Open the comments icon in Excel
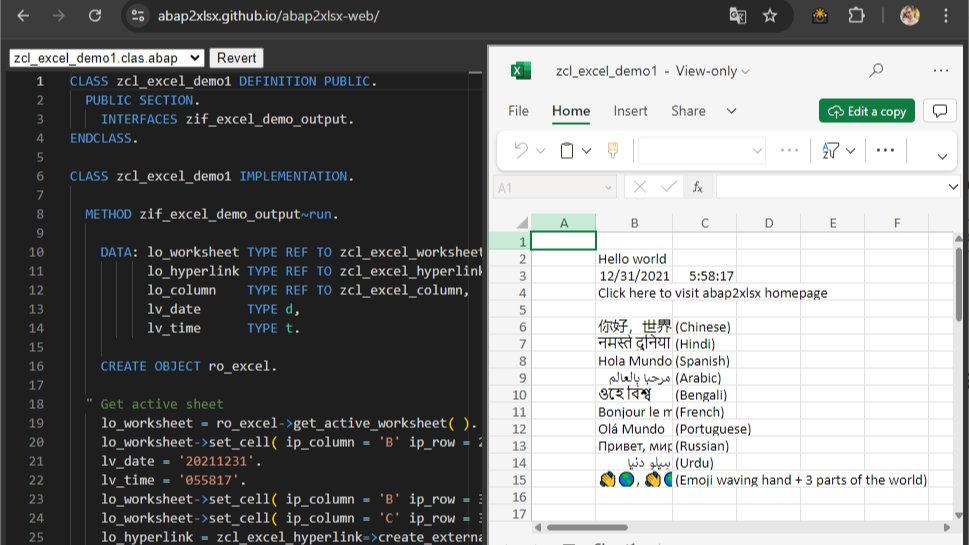This screenshot has height=545, width=969. point(940,111)
